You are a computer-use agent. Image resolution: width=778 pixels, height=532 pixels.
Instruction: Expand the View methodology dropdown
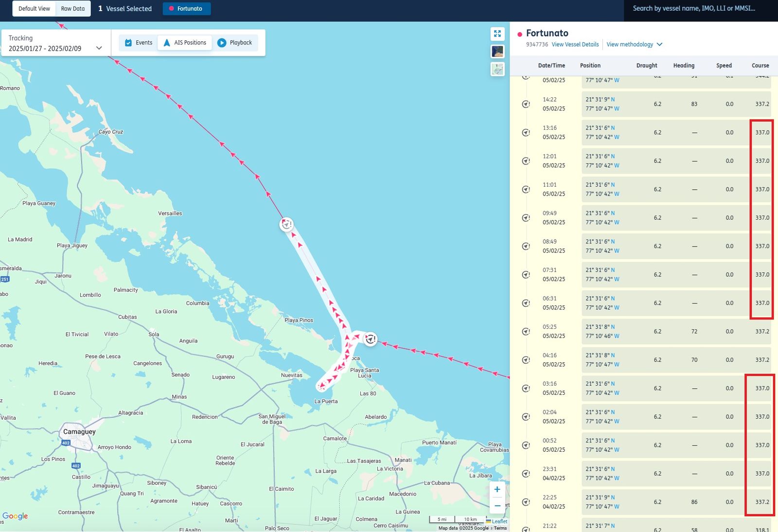(x=635, y=44)
